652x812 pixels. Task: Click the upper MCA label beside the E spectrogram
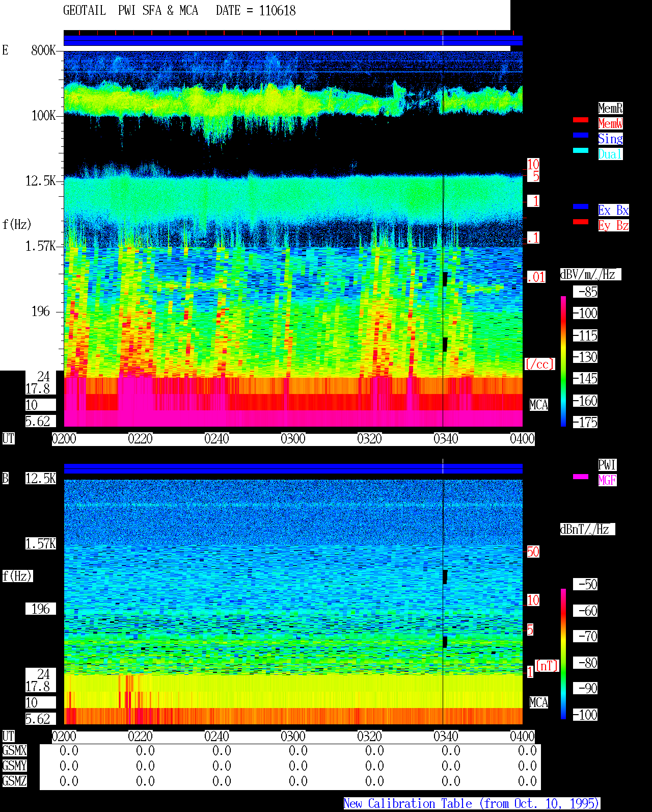point(539,405)
